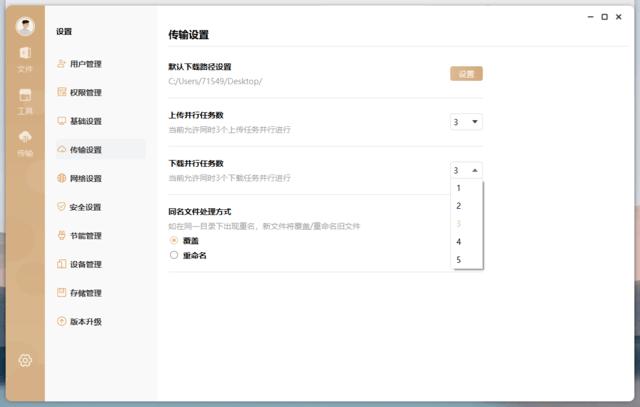Click the 版本升级 label

pyautogui.click(x=86, y=321)
